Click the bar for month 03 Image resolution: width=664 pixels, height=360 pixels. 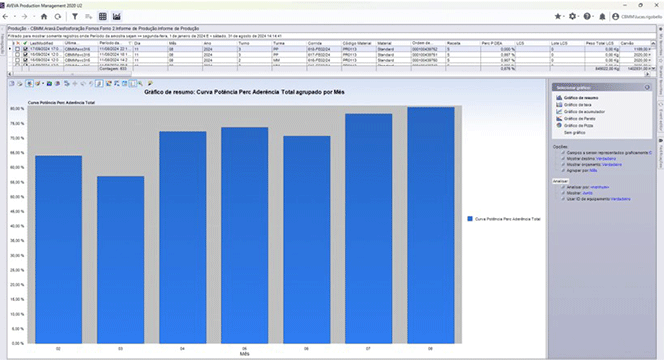121,260
